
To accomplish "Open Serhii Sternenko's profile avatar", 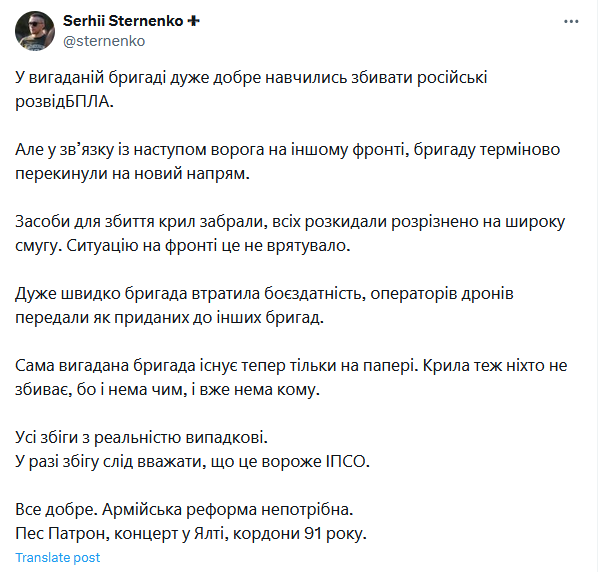I will (35, 31).
